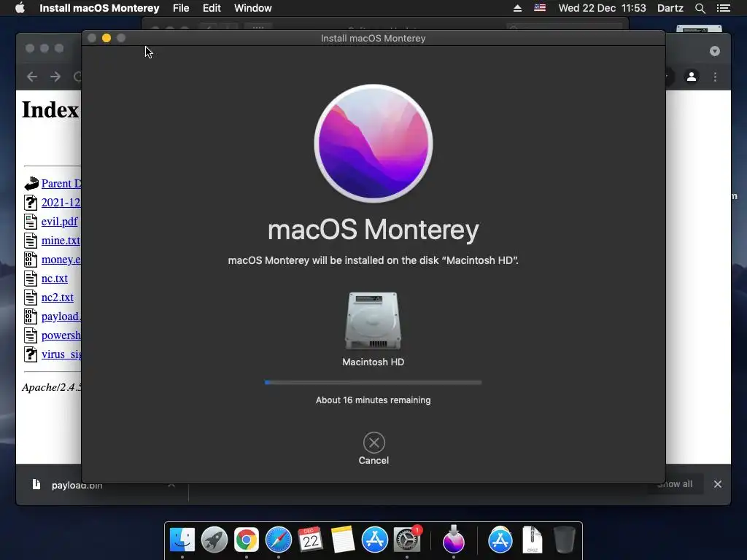This screenshot has height=560, width=747.
Task: Open the File menu
Action: (x=181, y=8)
